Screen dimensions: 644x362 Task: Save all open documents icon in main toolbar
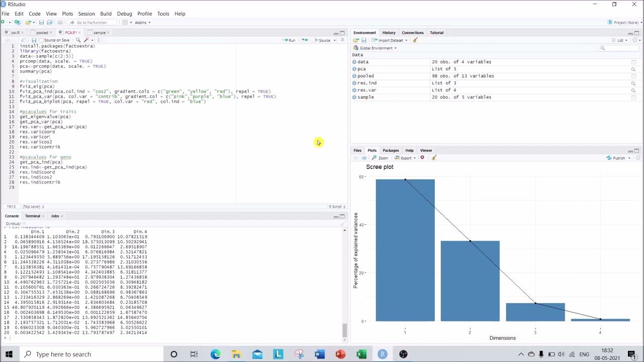click(49, 22)
